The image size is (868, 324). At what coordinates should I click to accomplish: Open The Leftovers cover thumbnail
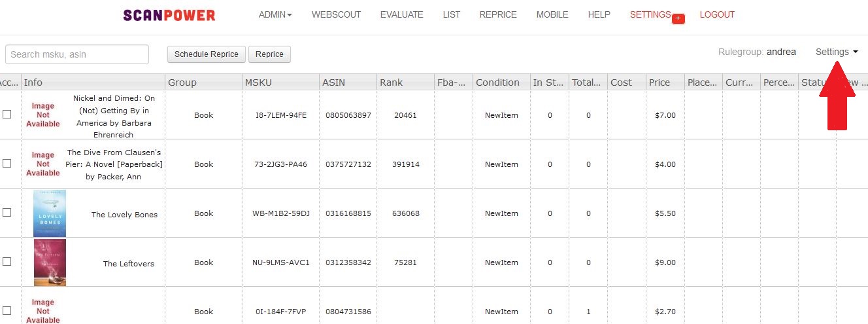point(50,262)
